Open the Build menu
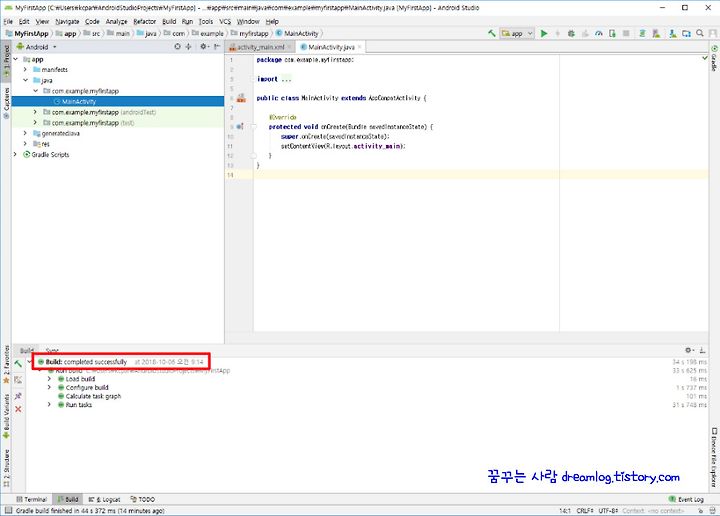Viewport: 720px width, 516px height. tap(169, 21)
